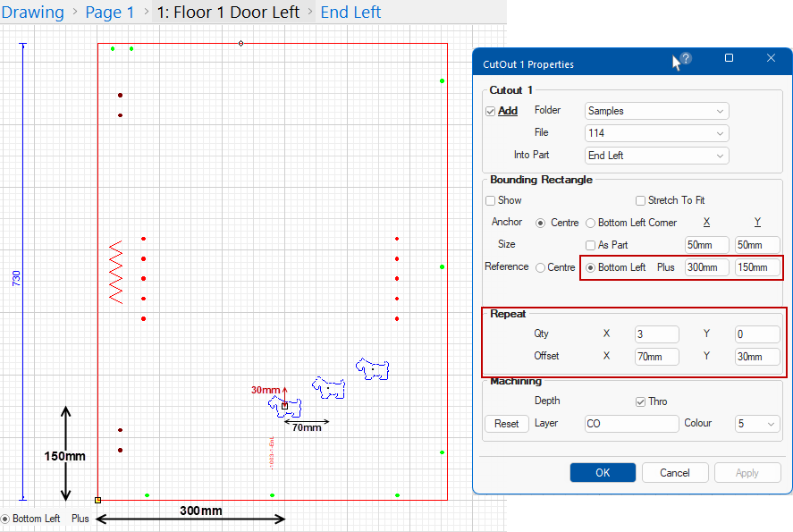Image resolution: width=793 pixels, height=532 pixels.
Task: Open the File dropdown showing 114
Action: [656, 133]
